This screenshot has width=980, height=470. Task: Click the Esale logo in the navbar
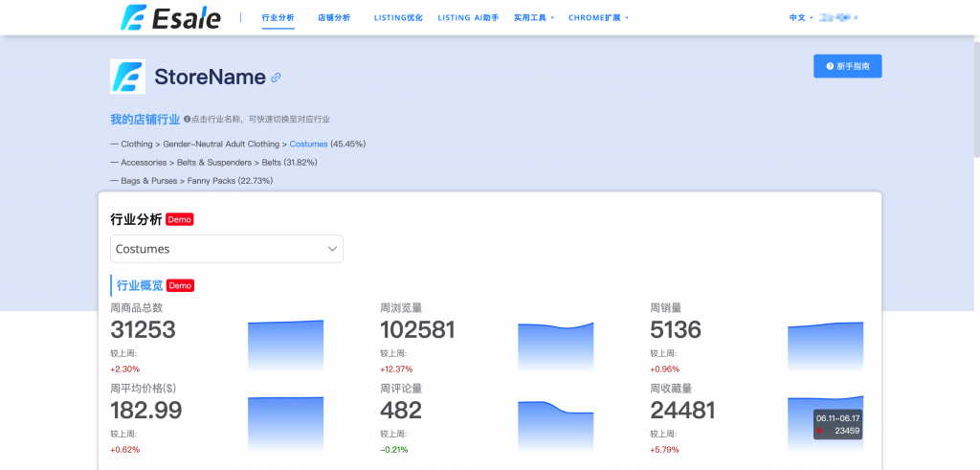[170, 17]
